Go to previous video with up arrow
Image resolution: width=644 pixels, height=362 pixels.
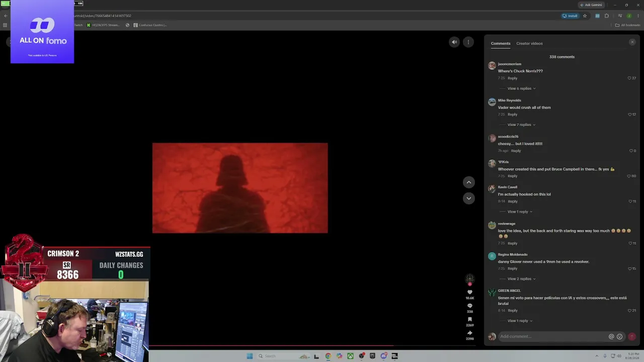[468, 183]
